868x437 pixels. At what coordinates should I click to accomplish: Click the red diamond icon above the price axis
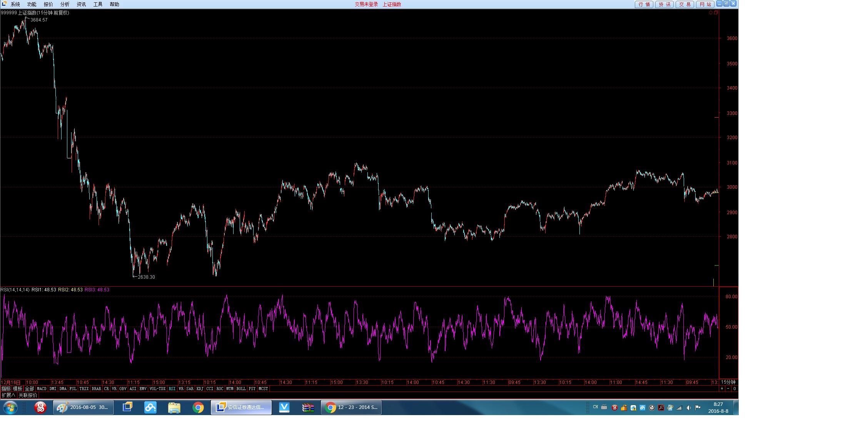711,13
